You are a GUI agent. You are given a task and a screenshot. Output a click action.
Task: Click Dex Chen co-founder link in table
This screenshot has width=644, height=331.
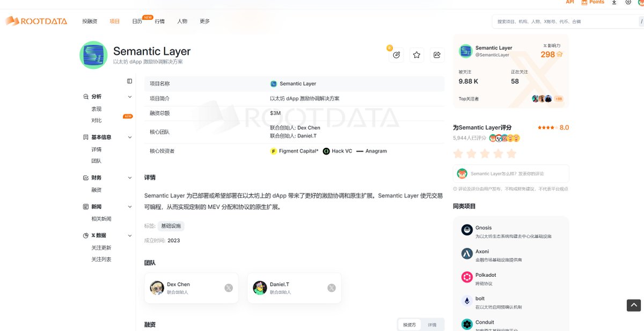[x=309, y=128]
